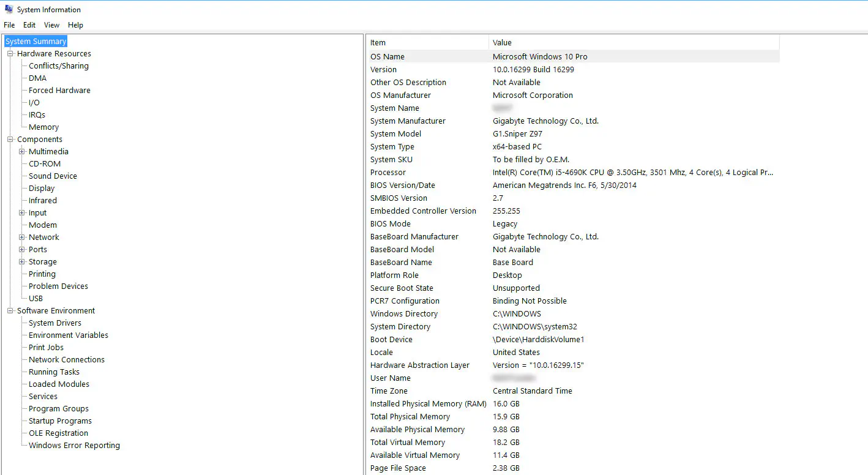Click the System Model row

point(573,133)
